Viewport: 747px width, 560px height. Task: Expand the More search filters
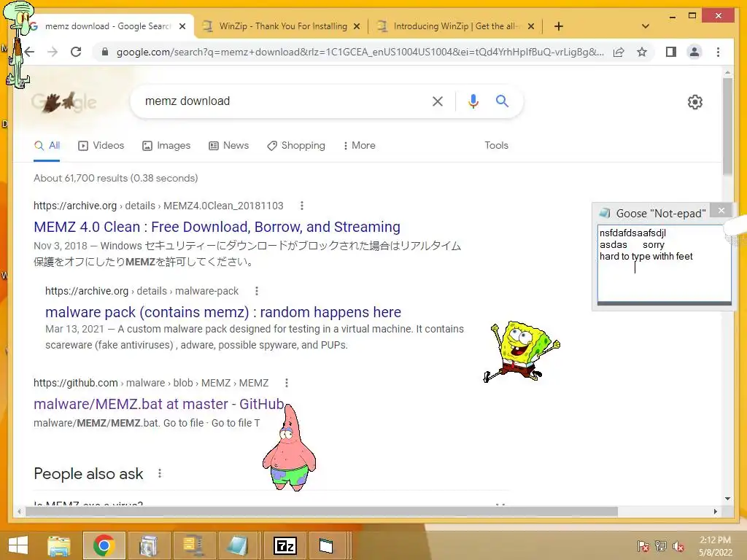click(359, 145)
